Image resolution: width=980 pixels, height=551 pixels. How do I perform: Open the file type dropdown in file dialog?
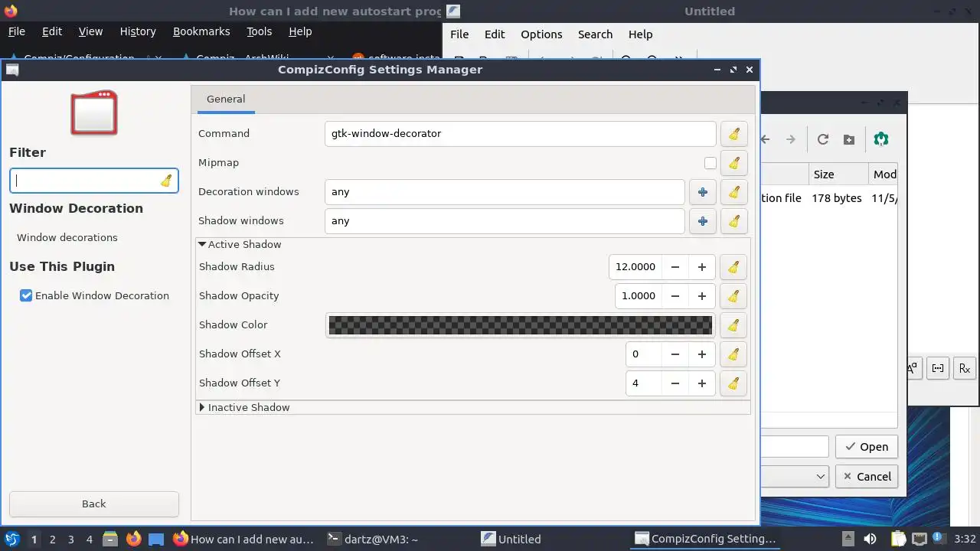(x=795, y=476)
